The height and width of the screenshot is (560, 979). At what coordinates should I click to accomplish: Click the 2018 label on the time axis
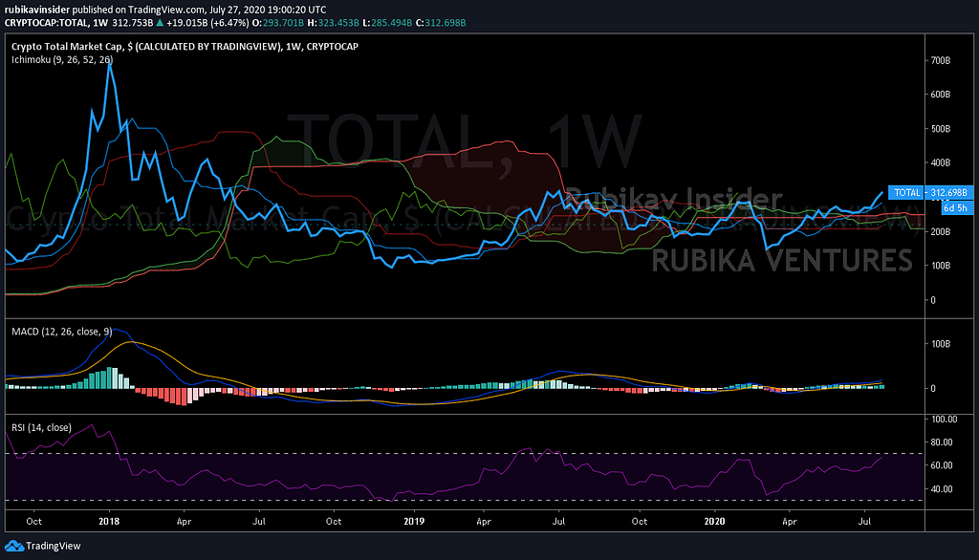pyautogui.click(x=109, y=521)
